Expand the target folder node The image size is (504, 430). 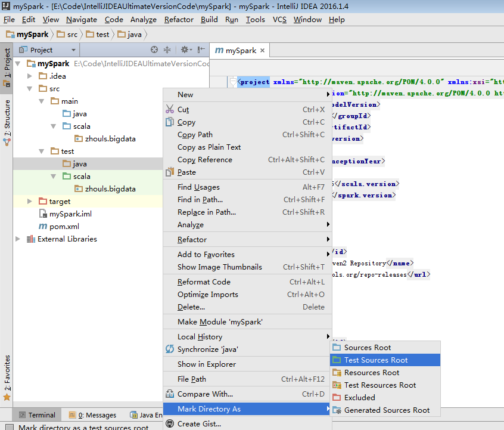30,201
